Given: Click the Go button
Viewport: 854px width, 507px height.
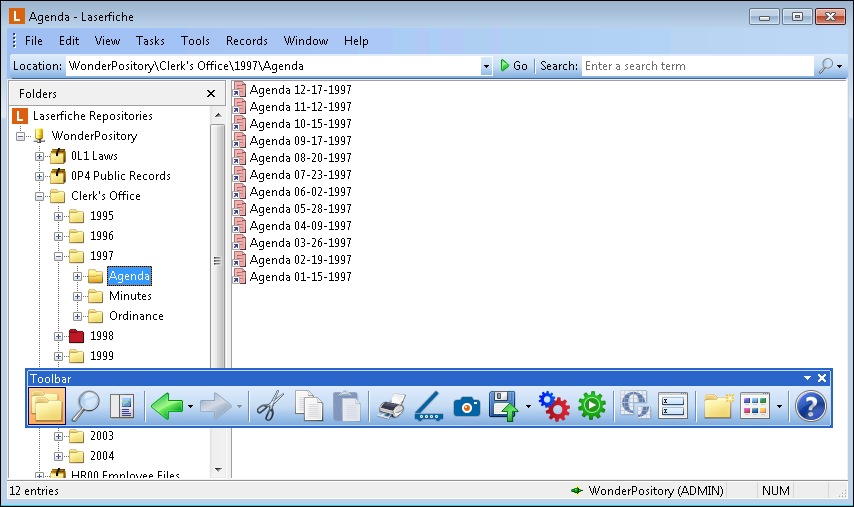Looking at the screenshot, I should [x=514, y=66].
